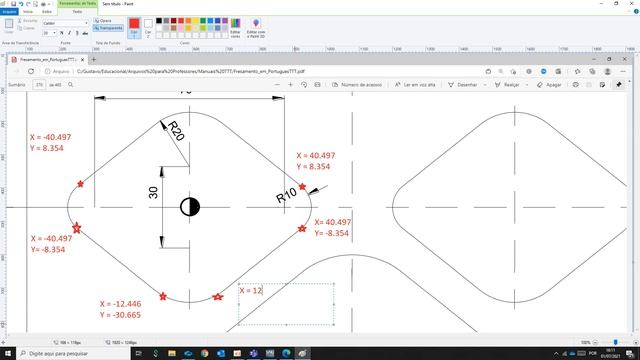Pick the yellow color swatch
The width and height of the screenshot is (640, 360).
pyautogui.click(x=196, y=20)
